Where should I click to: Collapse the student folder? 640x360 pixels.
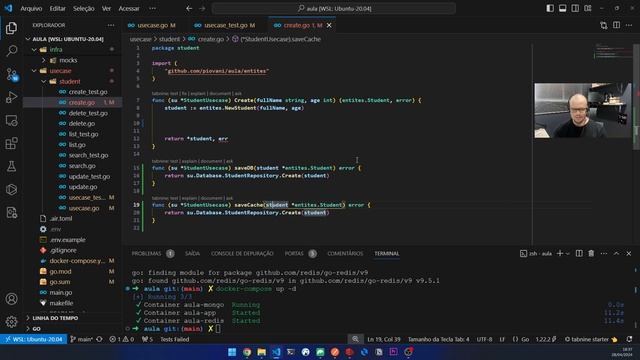click(44, 81)
